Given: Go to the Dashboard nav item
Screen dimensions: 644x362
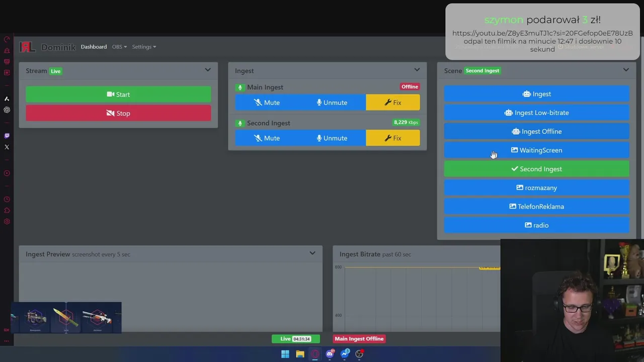Looking at the screenshot, I should pyautogui.click(x=94, y=47).
